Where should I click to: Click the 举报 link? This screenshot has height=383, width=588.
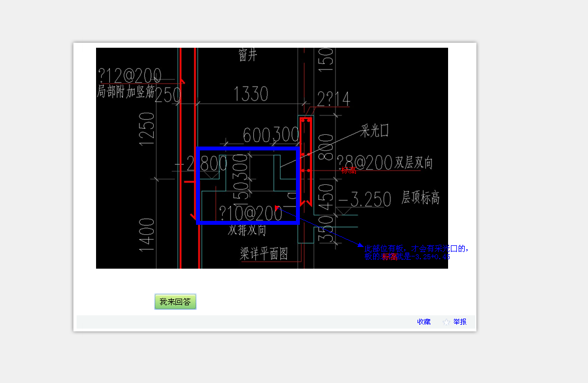coord(460,322)
